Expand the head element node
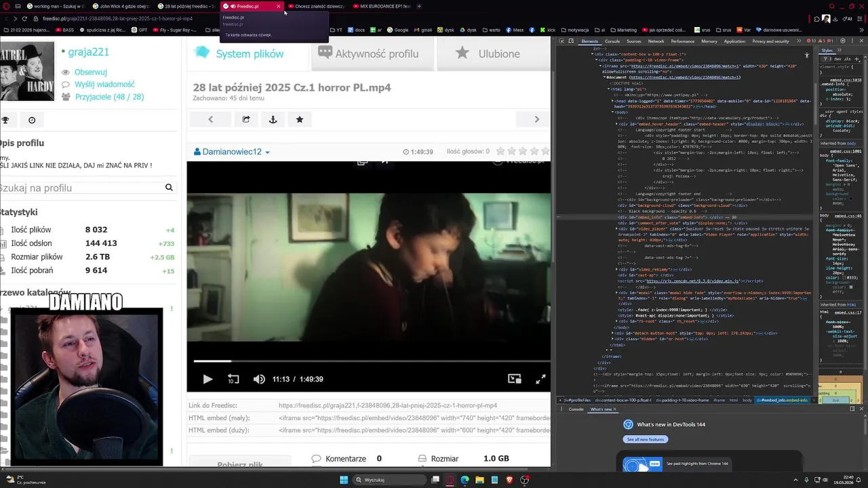 [x=612, y=101]
